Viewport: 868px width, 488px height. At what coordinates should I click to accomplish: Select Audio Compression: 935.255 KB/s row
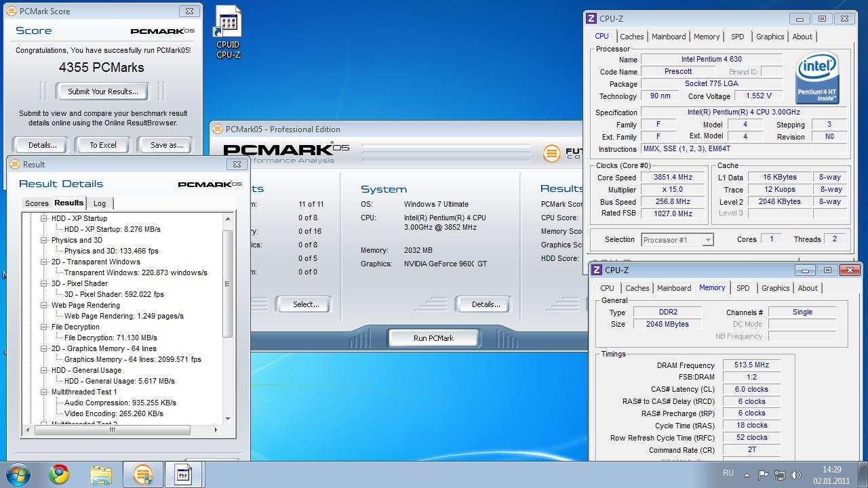coord(120,403)
